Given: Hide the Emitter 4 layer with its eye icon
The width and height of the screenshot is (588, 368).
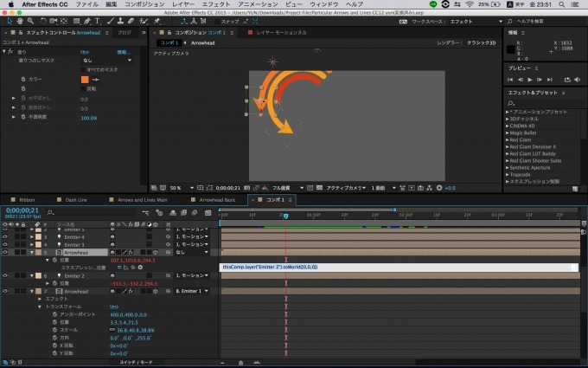Looking at the screenshot, I should [5, 236].
